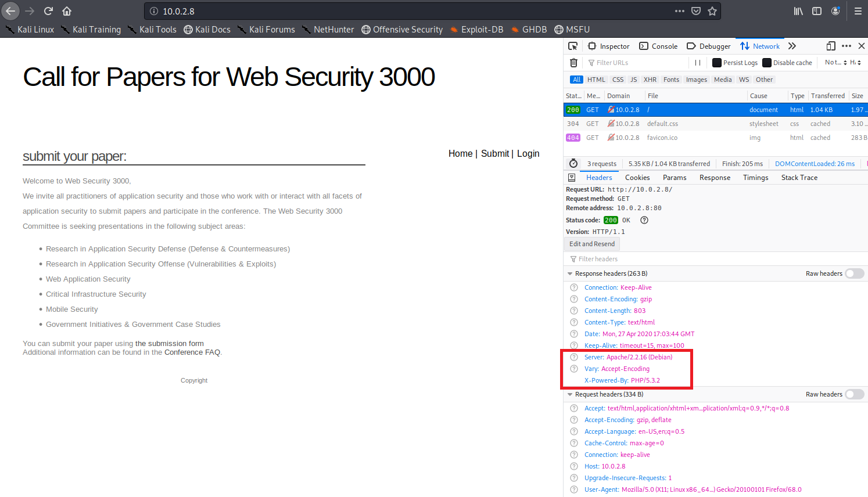Click the Edit and Resend button
The height and width of the screenshot is (497, 868).
click(x=591, y=244)
